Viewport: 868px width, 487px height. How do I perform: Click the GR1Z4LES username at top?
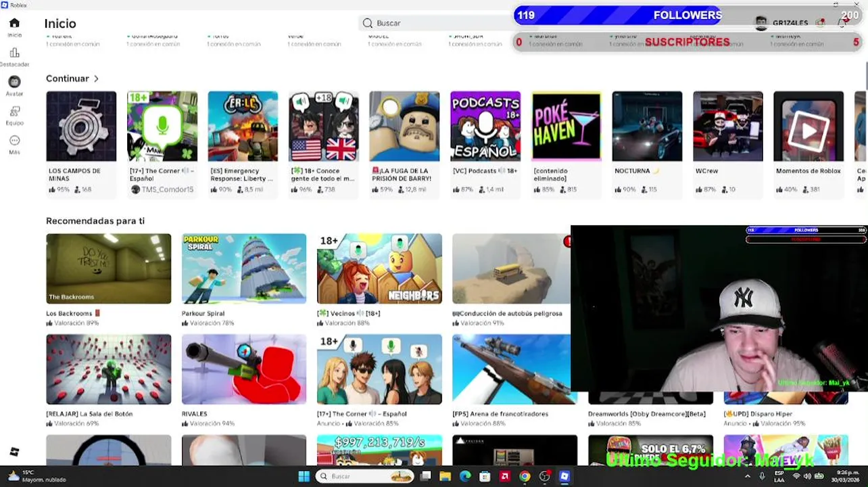pyautogui.click(x=790, y=23)
